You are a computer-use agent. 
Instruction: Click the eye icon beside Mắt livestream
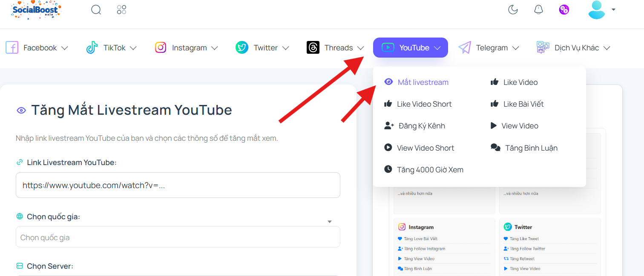point(388,81)
